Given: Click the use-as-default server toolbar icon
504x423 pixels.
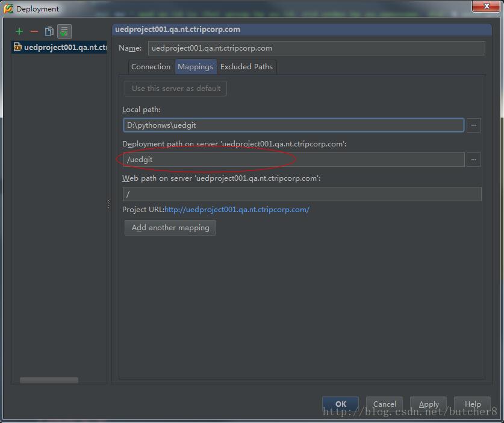Looking at the screenshot, I should (64, 31).
